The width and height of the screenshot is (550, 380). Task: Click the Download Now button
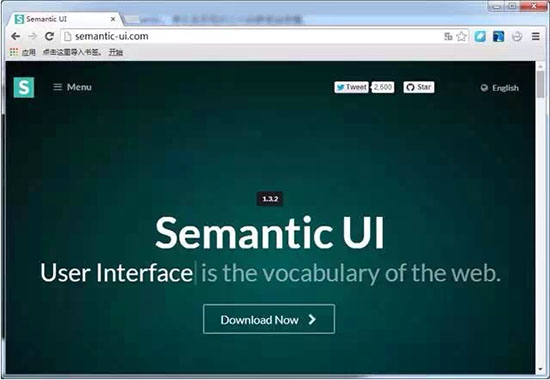(x=269, y=319)
